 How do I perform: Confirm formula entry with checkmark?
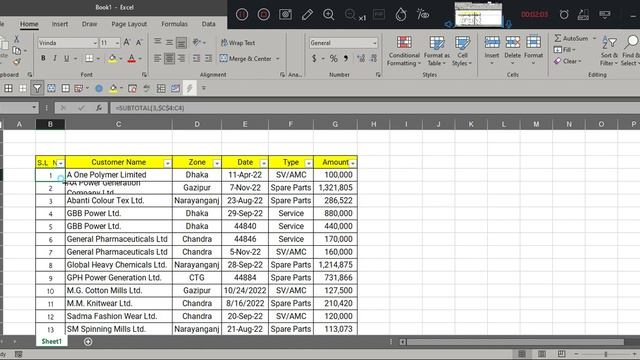[81, 108]
